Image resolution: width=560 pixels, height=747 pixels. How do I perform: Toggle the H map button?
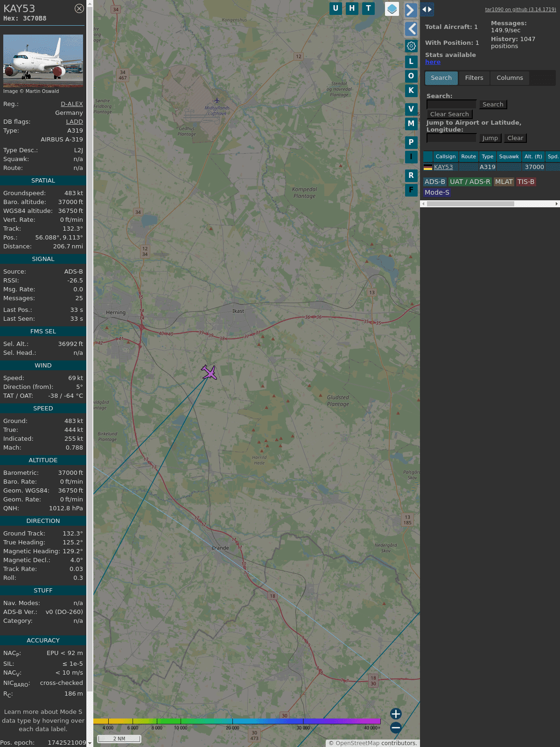click(x=352, y=8)
